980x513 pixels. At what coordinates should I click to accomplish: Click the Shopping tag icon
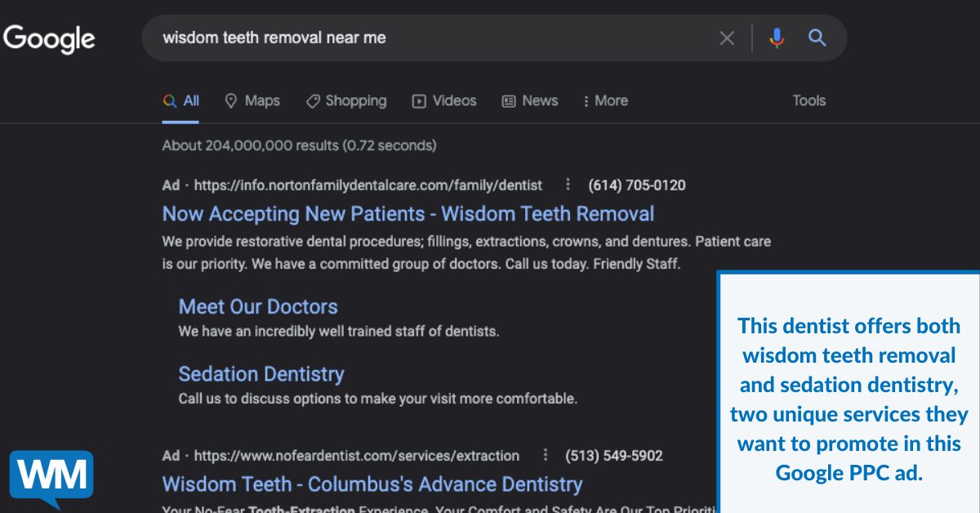tap(314, 100)
